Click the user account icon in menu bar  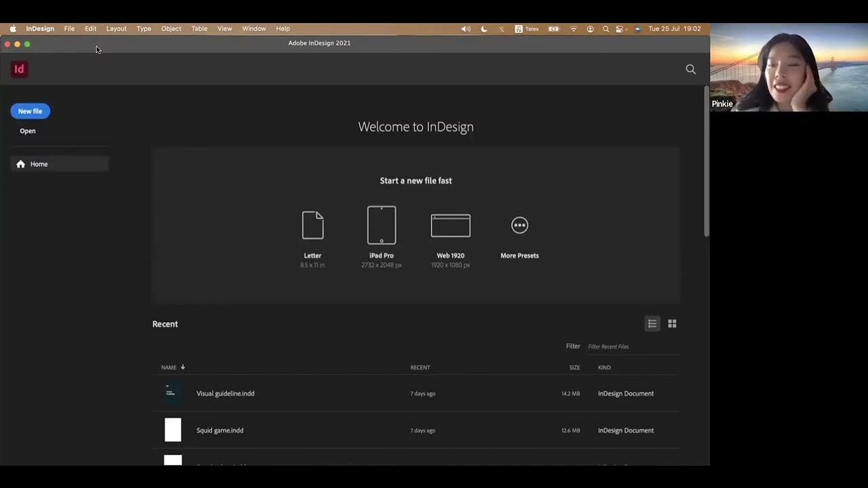590,28
